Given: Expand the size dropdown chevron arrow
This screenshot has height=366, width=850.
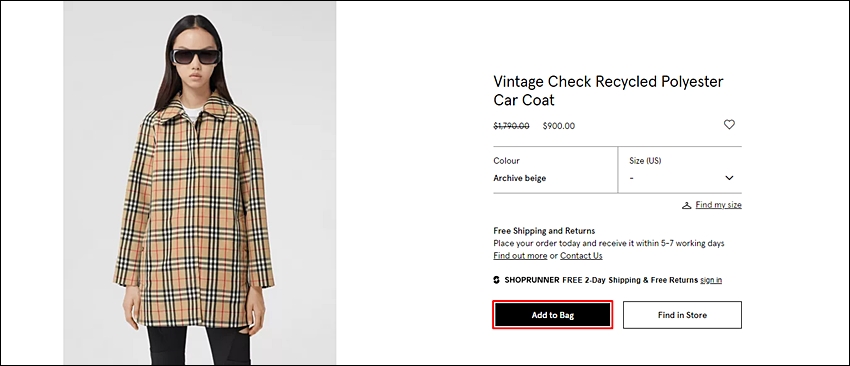Looking at the screenshot, I should 729,178.
